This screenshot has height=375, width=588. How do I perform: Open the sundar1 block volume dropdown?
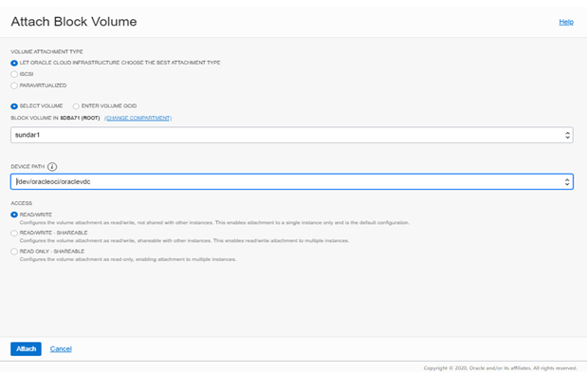tap(292, 135)
